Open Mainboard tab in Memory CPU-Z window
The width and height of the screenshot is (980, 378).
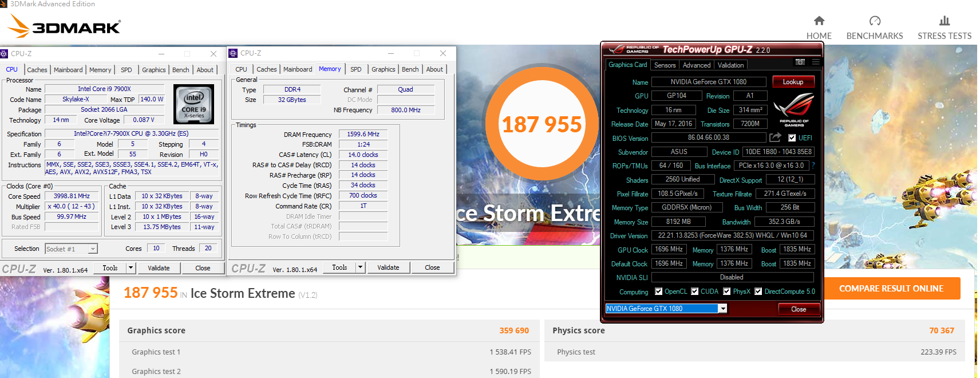click(298, 69)
